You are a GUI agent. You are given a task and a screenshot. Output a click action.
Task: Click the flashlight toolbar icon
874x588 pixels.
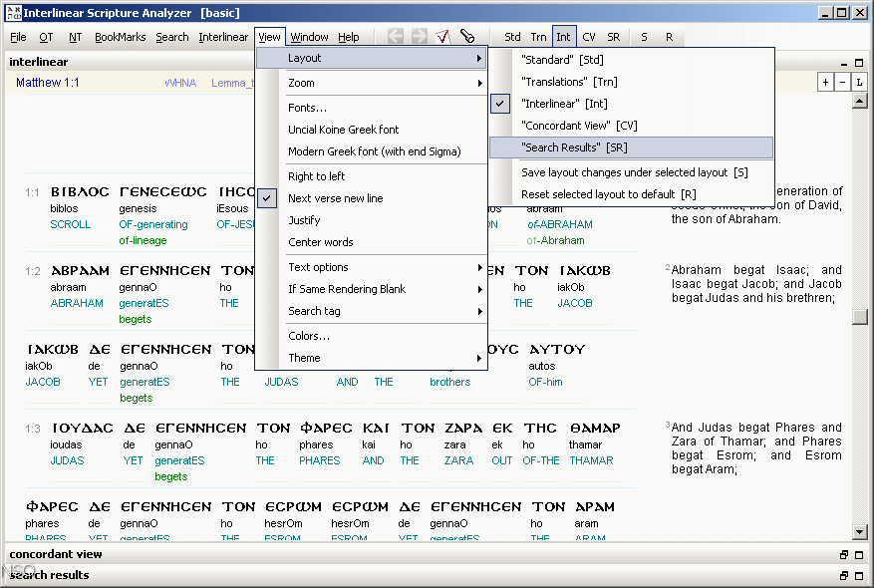point(466,35)
